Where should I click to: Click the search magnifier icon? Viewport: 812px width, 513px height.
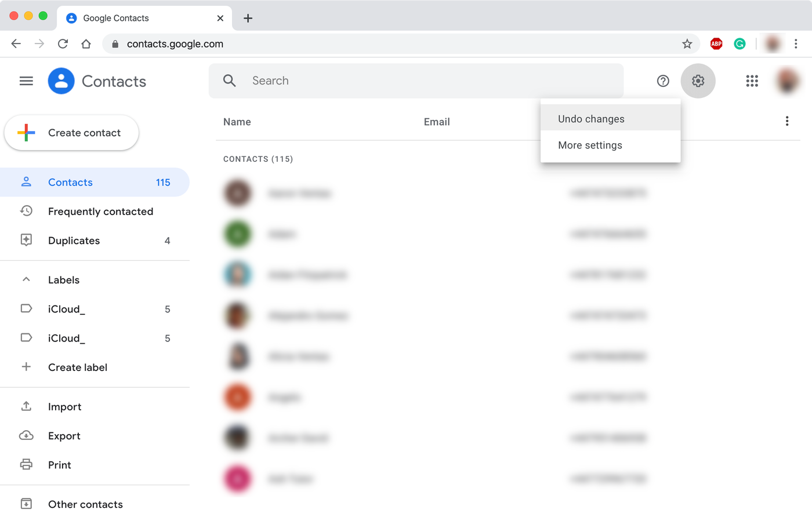[229, 81]
